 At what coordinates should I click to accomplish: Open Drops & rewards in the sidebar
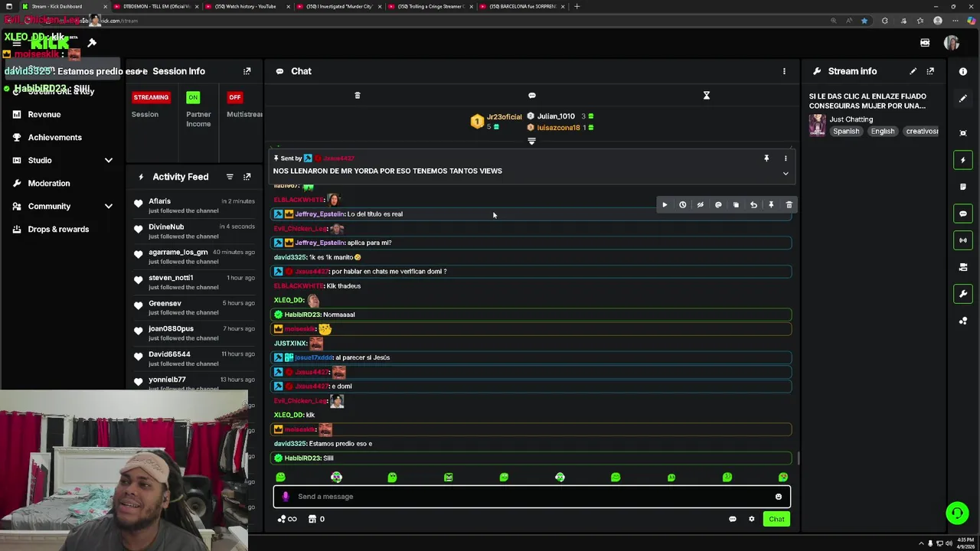[x=58, y=229]
